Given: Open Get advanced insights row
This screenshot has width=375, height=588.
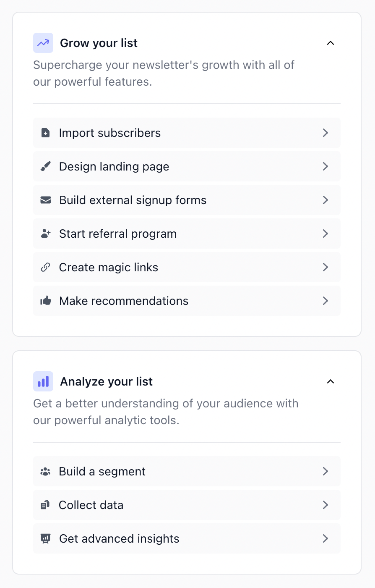Looking at the screenshot, I should (x=187, y=538).
